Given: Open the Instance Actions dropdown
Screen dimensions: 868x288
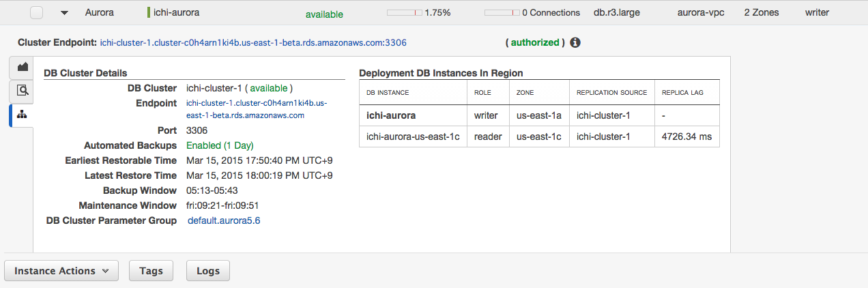Looking at the screenshot, I should pyautogui.click(x=61, y=271).
